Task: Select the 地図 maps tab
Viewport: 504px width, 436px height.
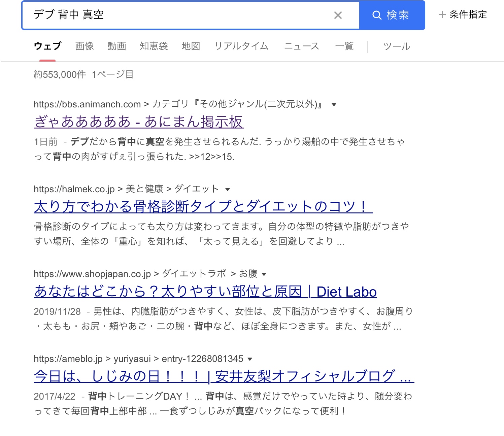Action: click(x=191, y=46)
